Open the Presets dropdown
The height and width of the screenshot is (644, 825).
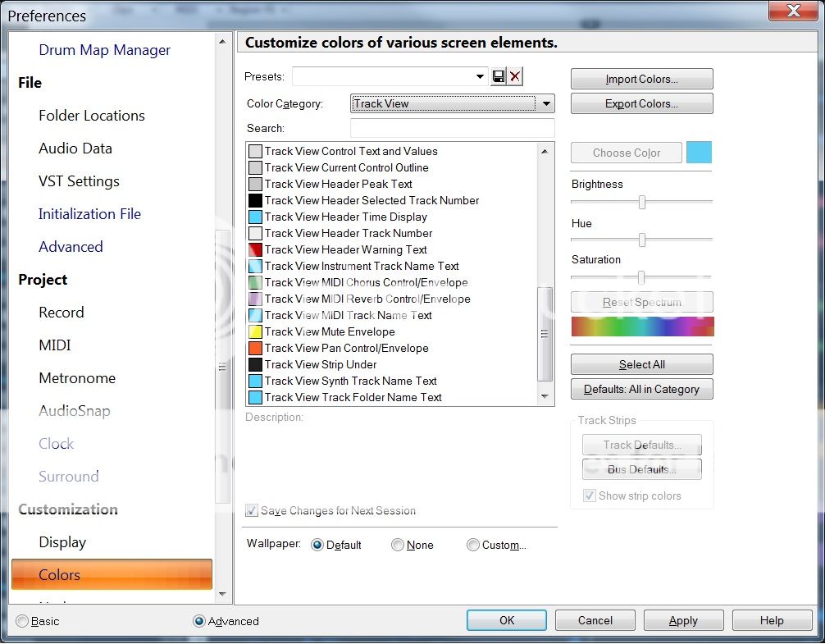pos(480,76)
